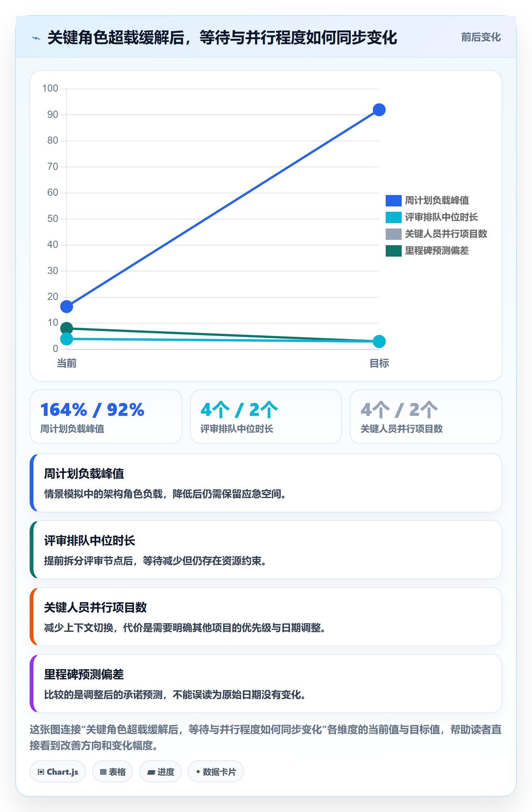Viewport: 532px width, 812px height.
Task: Click the 周计划负载峰值 legend label
Action: tap(437, 200)
